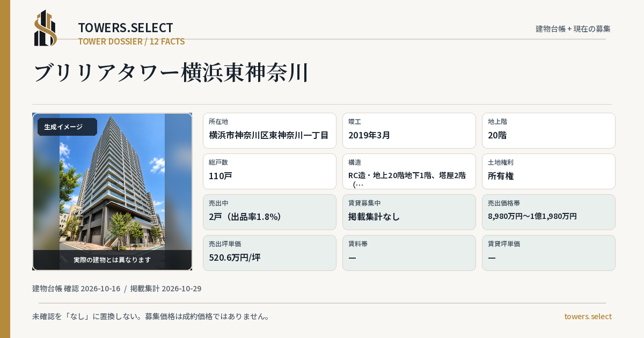Select the 竣工 2019年3月 card
The height and width of the screenshot is (338, 644).
point(409,130)
